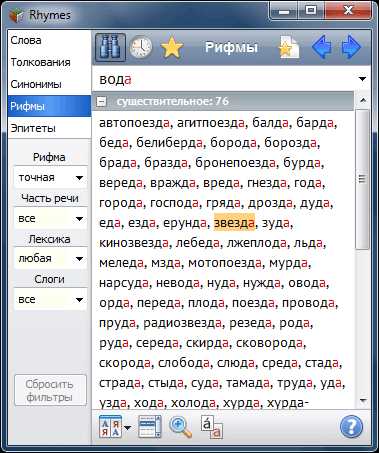379x453 pixels.
Task: Go forward with the right blue arrow
Action: (351, 47)
